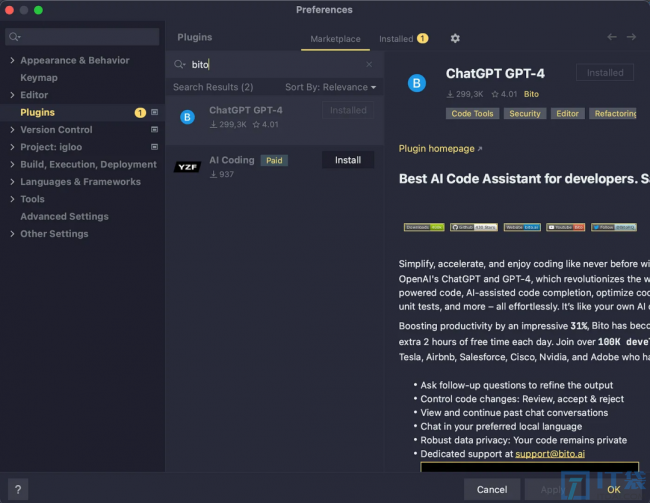Viewport: 650px width, 503px height.
Task: Click the Security tag
Action: (x=525, y=114)
